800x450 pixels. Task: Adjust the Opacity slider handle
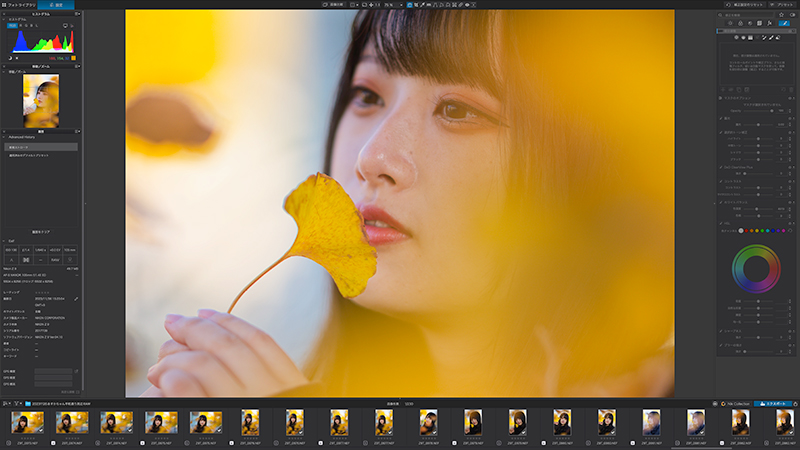[771, 111]
